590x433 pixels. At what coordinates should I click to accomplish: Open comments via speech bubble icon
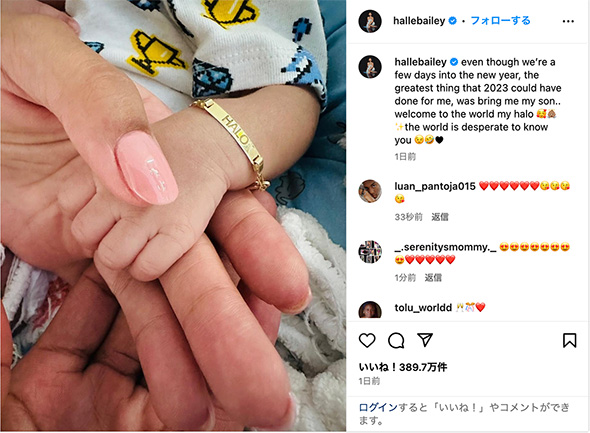[x=396, y=340]
